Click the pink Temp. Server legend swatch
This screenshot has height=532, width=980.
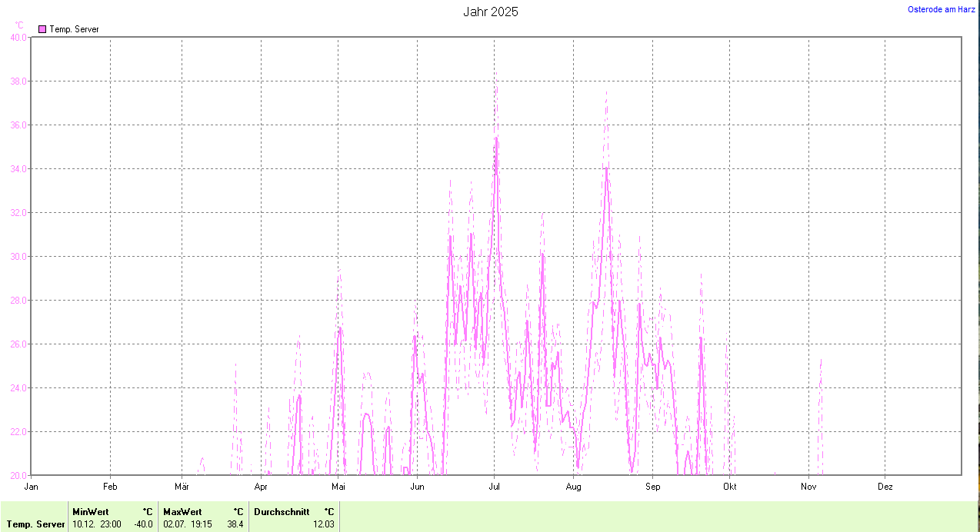coord(42,29)
